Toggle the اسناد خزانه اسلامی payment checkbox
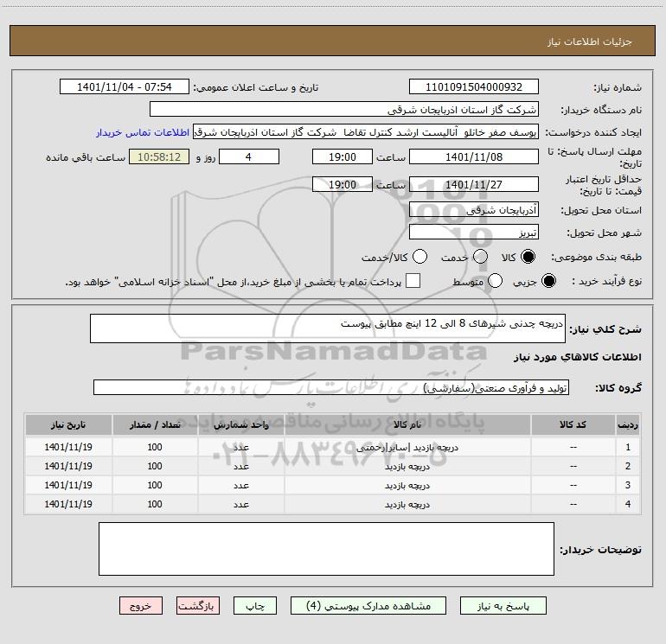 pyautogui.click(x=413, y=281)
